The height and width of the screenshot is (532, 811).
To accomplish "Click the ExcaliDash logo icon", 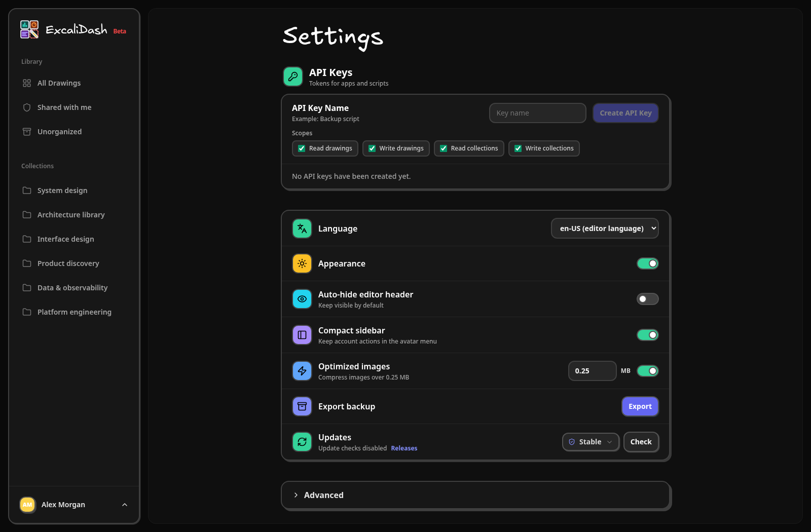I will pos(29,29).
